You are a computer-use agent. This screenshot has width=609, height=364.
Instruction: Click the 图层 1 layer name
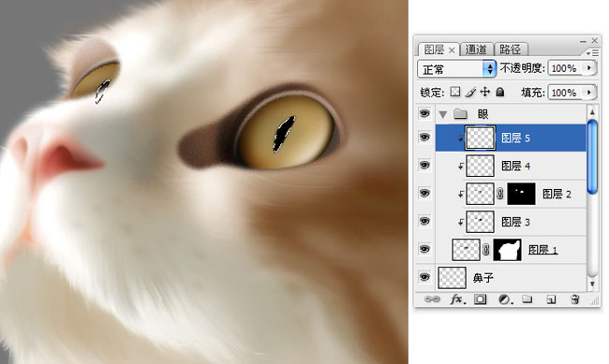click(543, 250)
